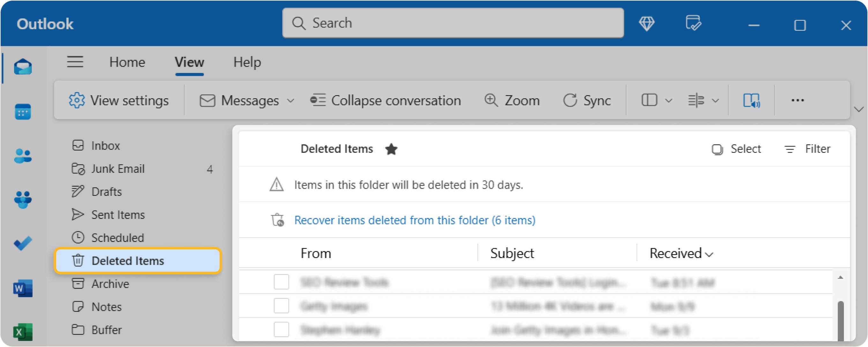Click the Zoom magnifier button
The width and height of the screenshot is (868, 347).
[512, 100]
